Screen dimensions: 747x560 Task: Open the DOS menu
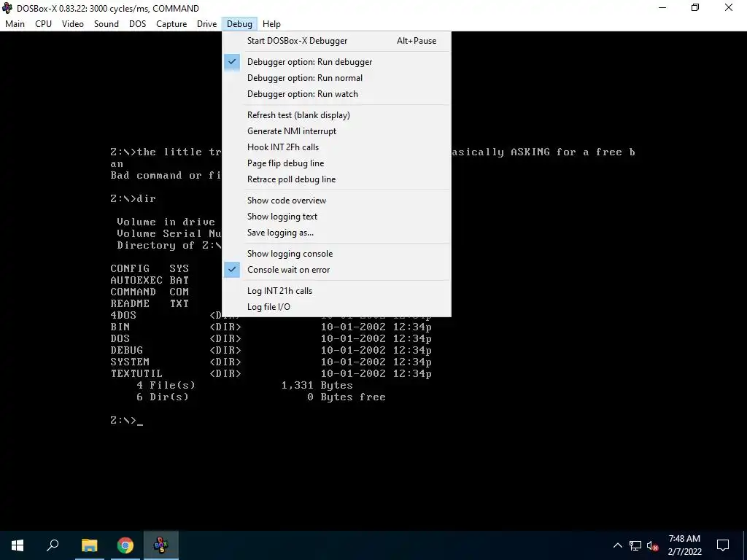138,24
